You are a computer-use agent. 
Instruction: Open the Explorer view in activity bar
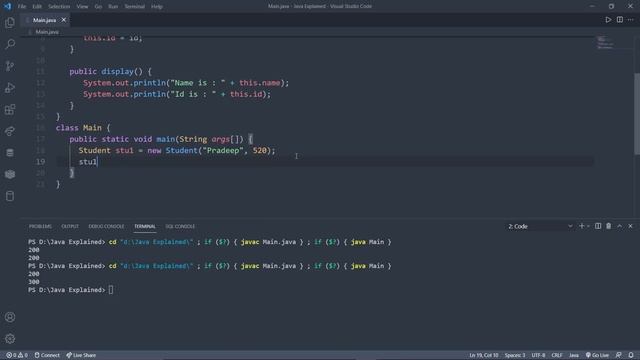(x=10, y=22)
